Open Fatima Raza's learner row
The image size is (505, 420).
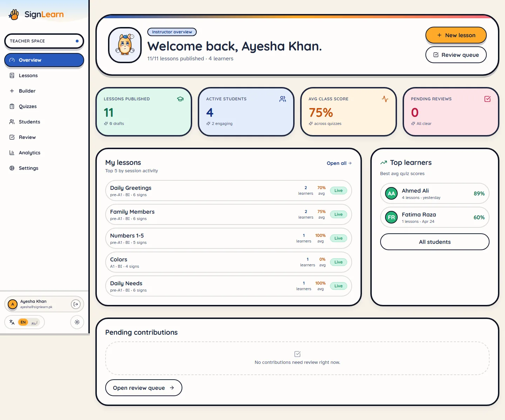(x=435, y=217)
